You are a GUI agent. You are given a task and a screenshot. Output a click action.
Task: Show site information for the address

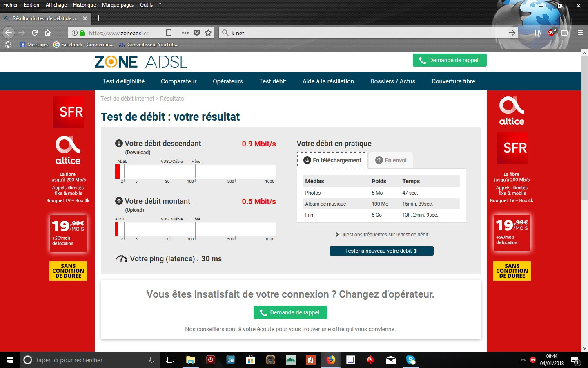74,33
